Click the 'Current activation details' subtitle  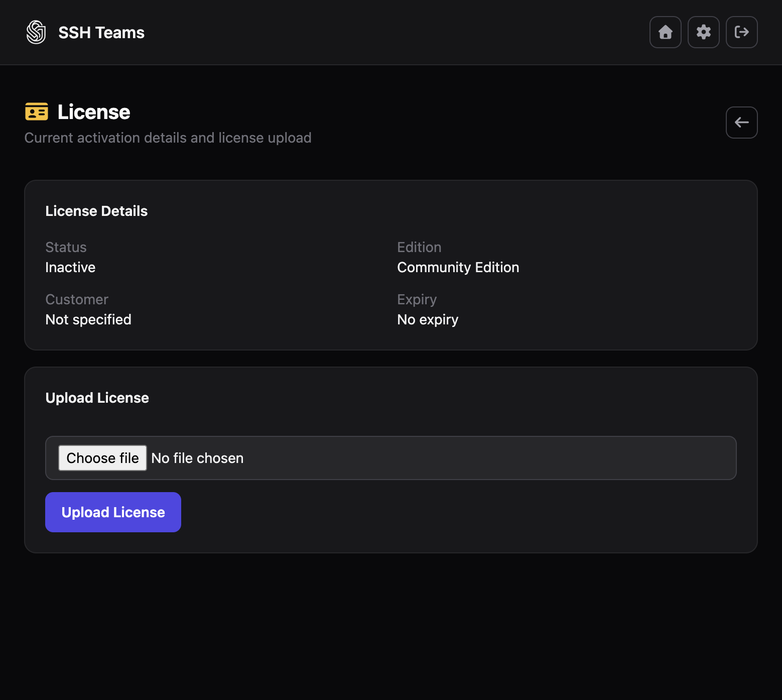(168, 138)
